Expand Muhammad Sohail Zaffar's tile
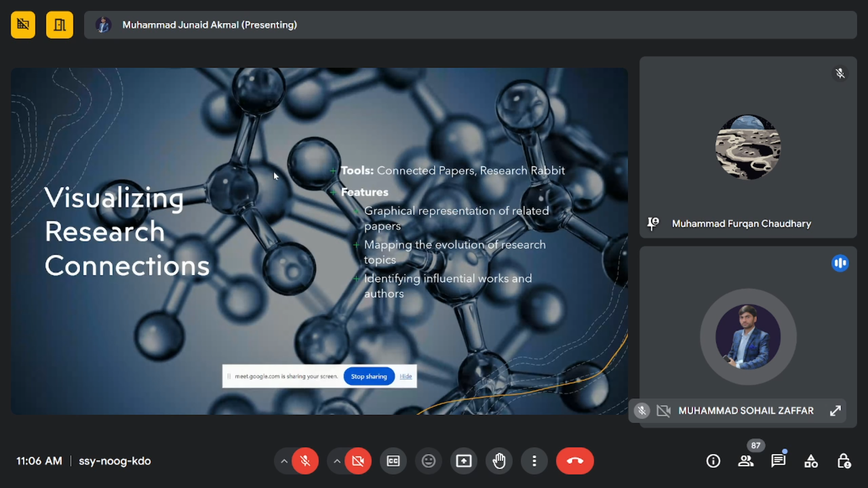 click(x=835, y=411)
